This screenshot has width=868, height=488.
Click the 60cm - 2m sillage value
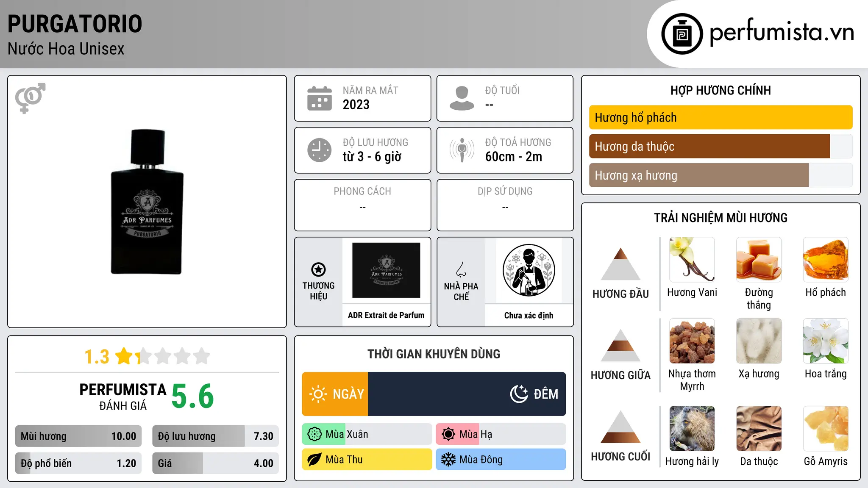(514, 157)
